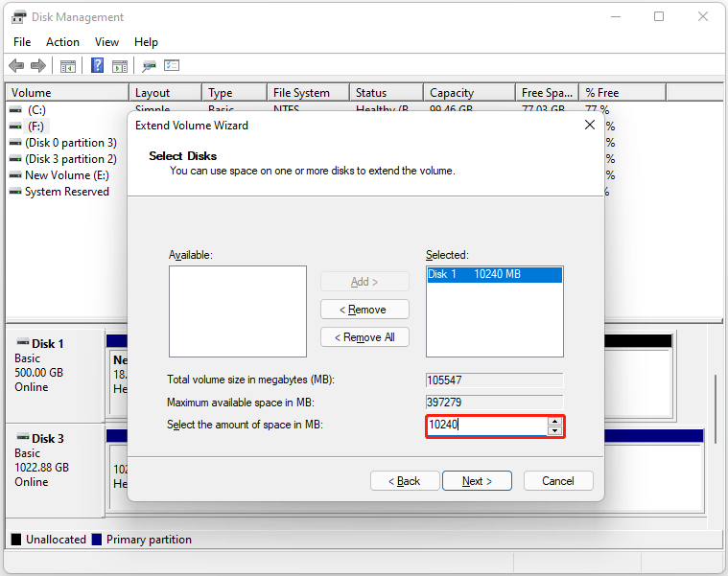Click the Connect/Rescan disk toolbar icon
The image size is (728, 576).
149,66
